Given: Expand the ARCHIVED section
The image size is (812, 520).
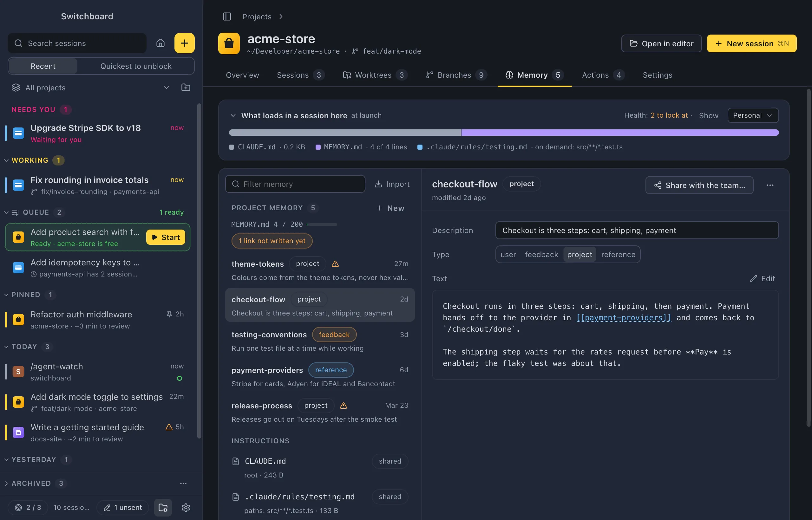Looking at the screenshot, I should pos(6,484).
